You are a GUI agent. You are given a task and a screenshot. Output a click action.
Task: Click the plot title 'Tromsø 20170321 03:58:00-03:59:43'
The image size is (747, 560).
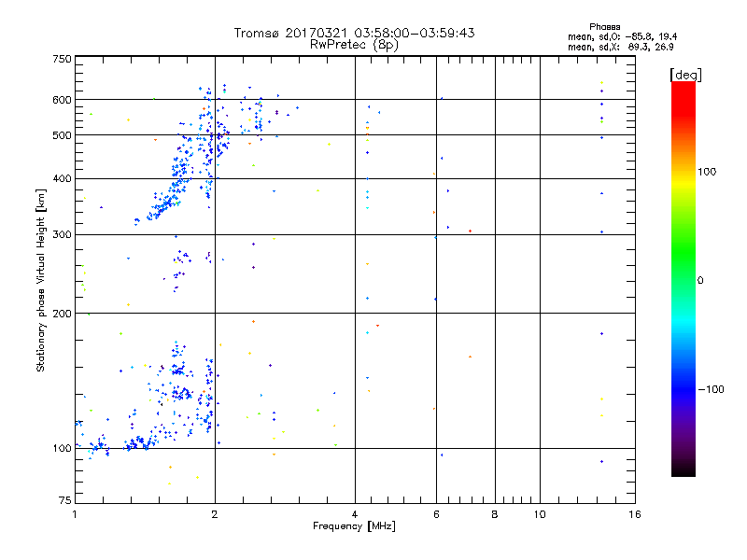click(354, 33)
